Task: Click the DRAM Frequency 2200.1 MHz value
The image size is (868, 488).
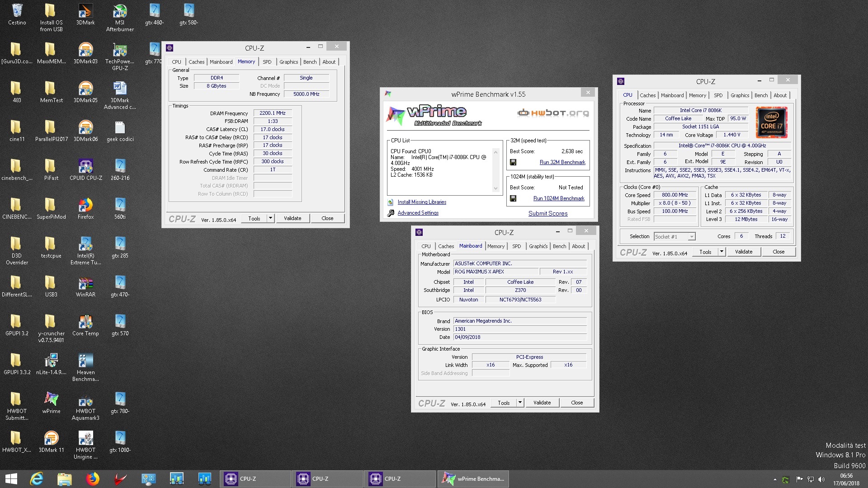Action: [273, 113]
